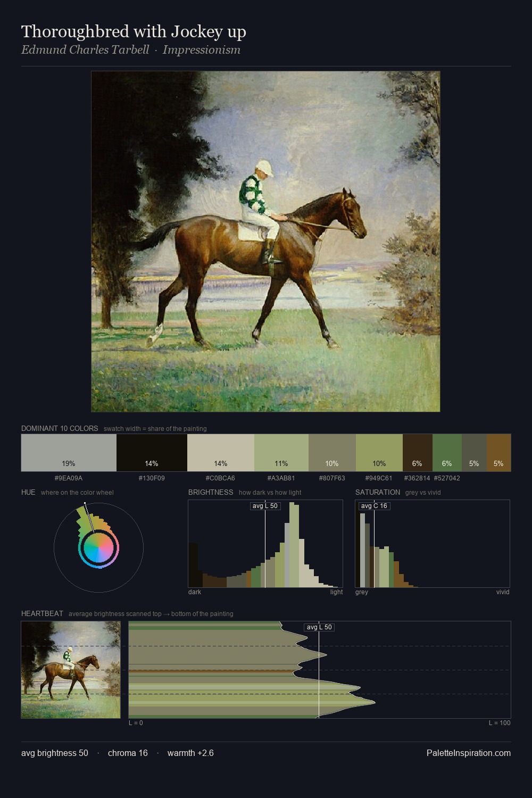Click the hex code '#130F09'

click(152, 478)
